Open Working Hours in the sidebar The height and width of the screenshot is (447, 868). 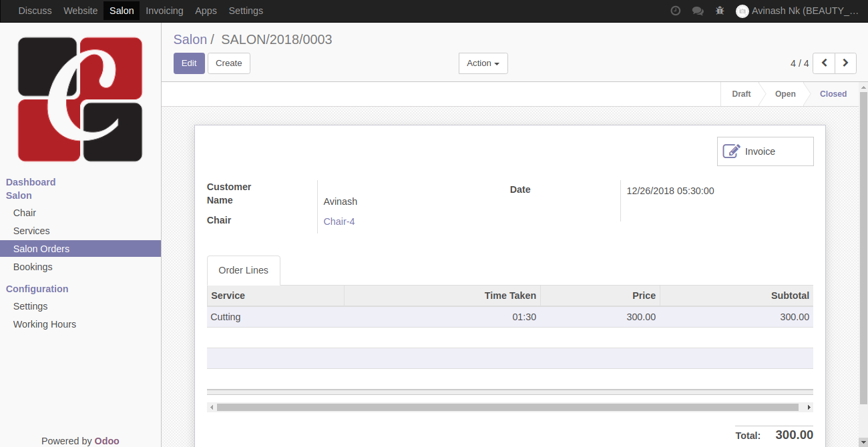[x=80, y=324]
